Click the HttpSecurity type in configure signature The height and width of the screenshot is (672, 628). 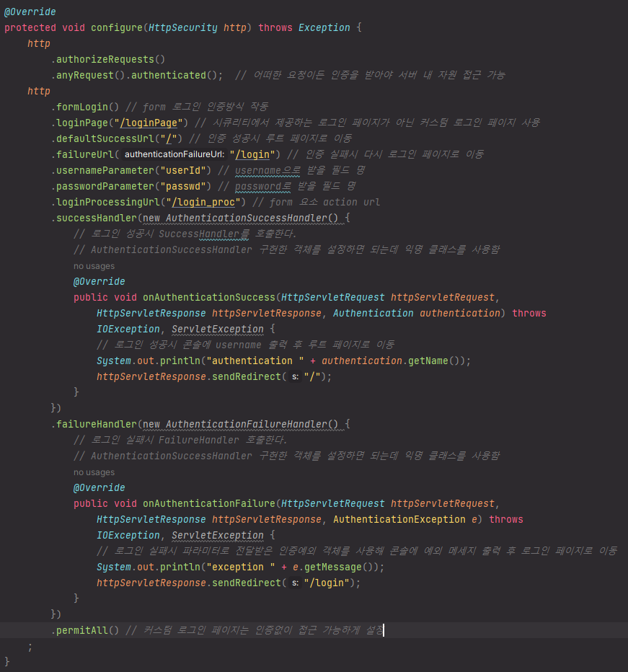[183, 28]
